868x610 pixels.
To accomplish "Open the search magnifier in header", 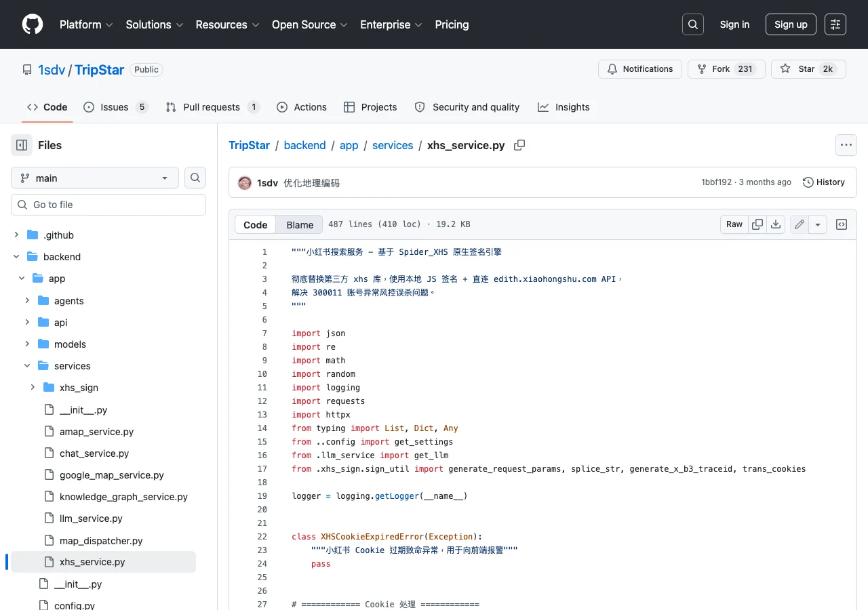I will [x=693, y=24].
